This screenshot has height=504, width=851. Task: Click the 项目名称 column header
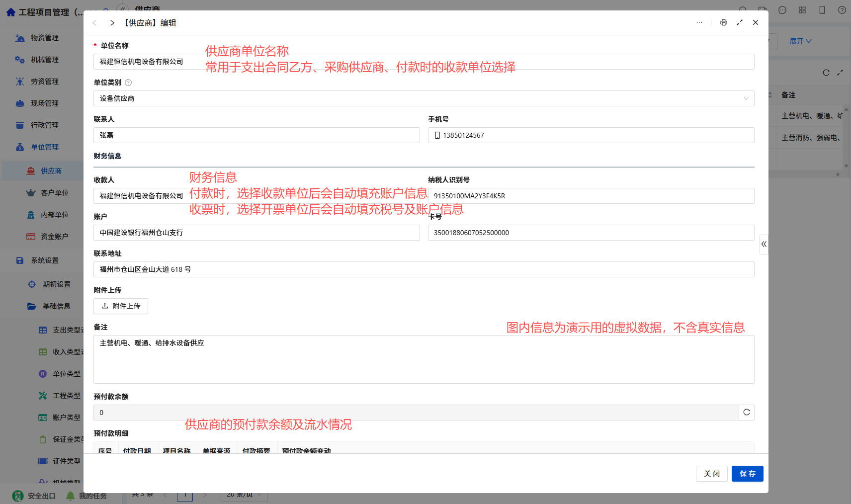[177, 450]
